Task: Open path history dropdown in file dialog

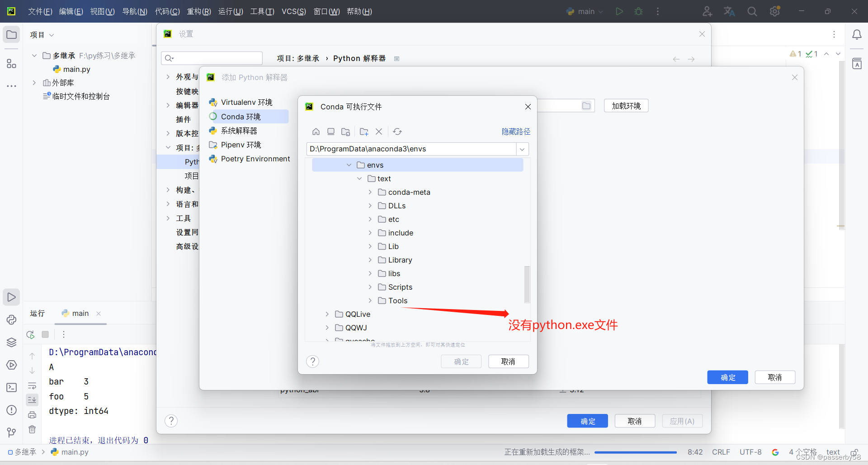Action: [522, 149]
